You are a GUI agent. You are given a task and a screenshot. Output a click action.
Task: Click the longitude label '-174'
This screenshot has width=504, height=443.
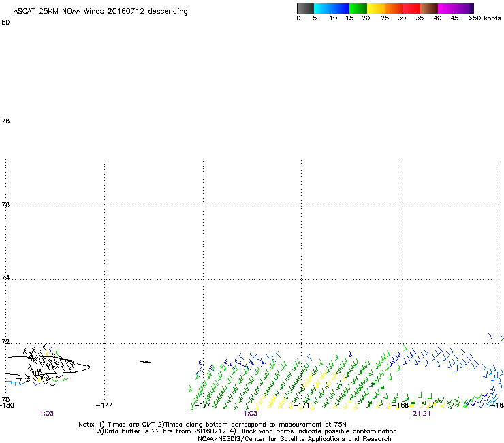203,405
